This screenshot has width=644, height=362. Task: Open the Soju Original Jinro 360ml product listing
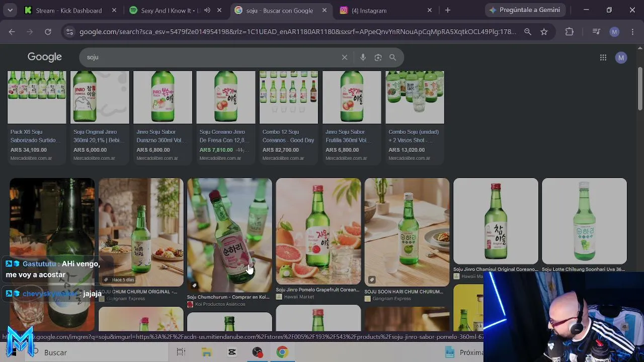(100, 118)
